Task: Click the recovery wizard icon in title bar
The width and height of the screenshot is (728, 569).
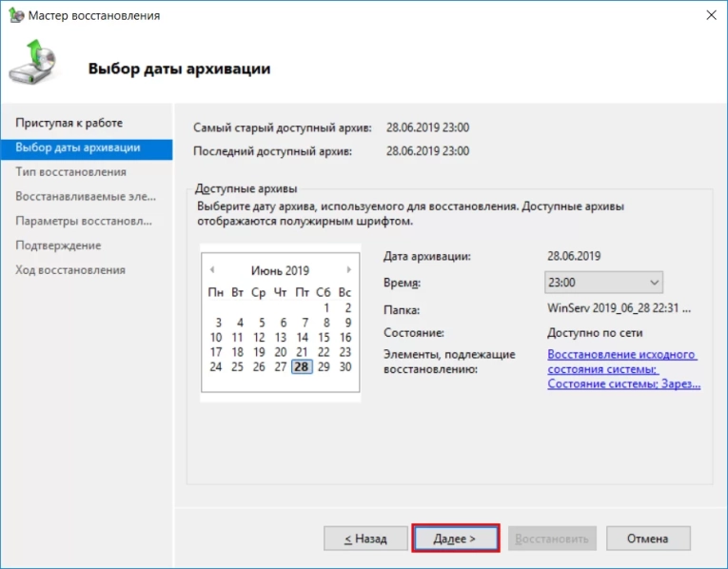Action: [14, 16]
